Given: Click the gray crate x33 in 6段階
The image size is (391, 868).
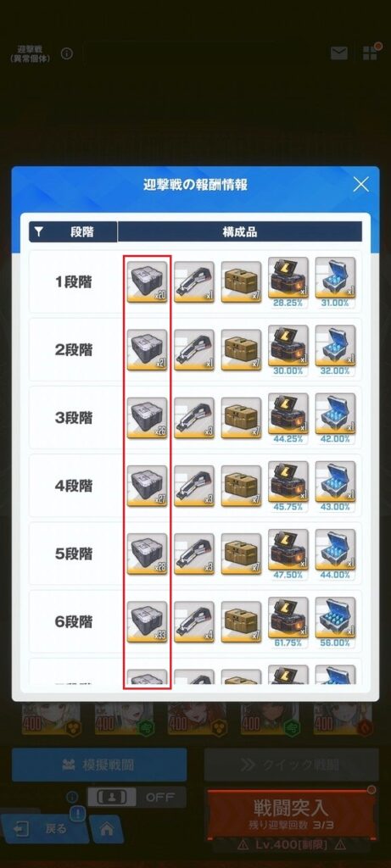Looking at the screenshot, I should (148, 621).
